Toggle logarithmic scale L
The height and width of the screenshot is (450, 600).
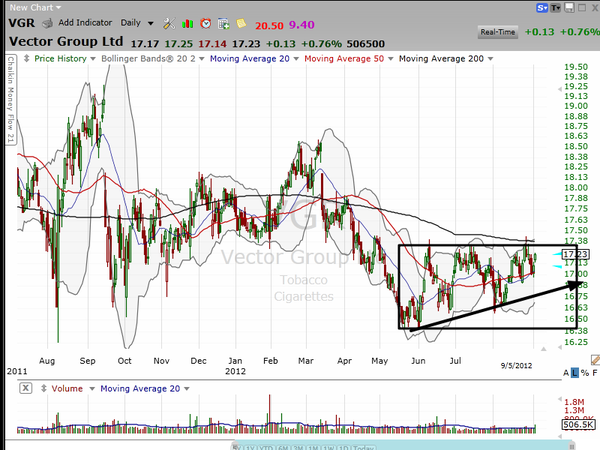(x=575, y=373)
